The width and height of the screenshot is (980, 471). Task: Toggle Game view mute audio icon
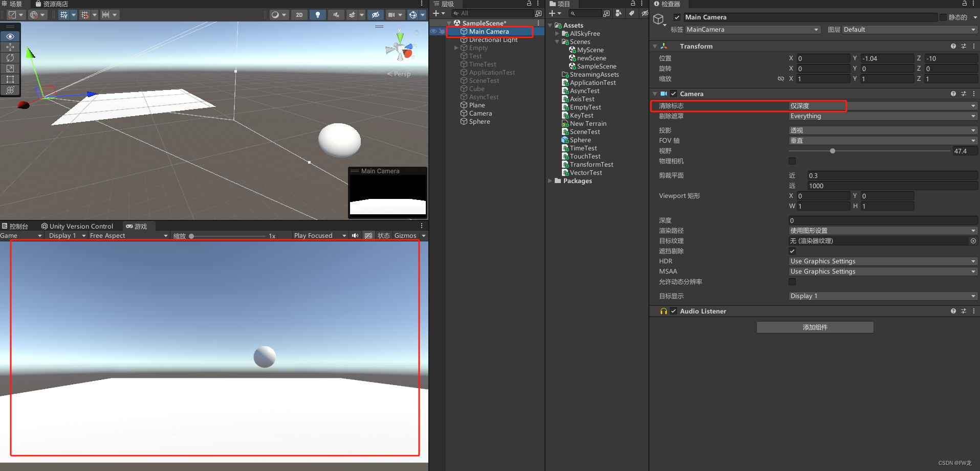(x=355, y=236)
